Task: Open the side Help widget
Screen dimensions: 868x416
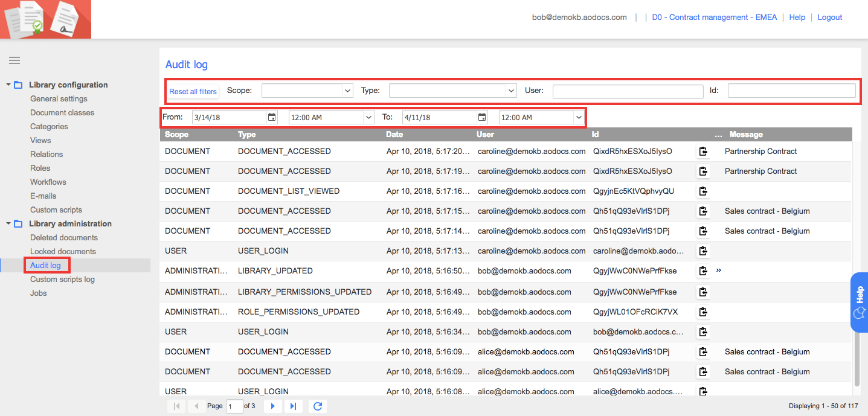Action: pyautogui.click(x=860, y=302)
